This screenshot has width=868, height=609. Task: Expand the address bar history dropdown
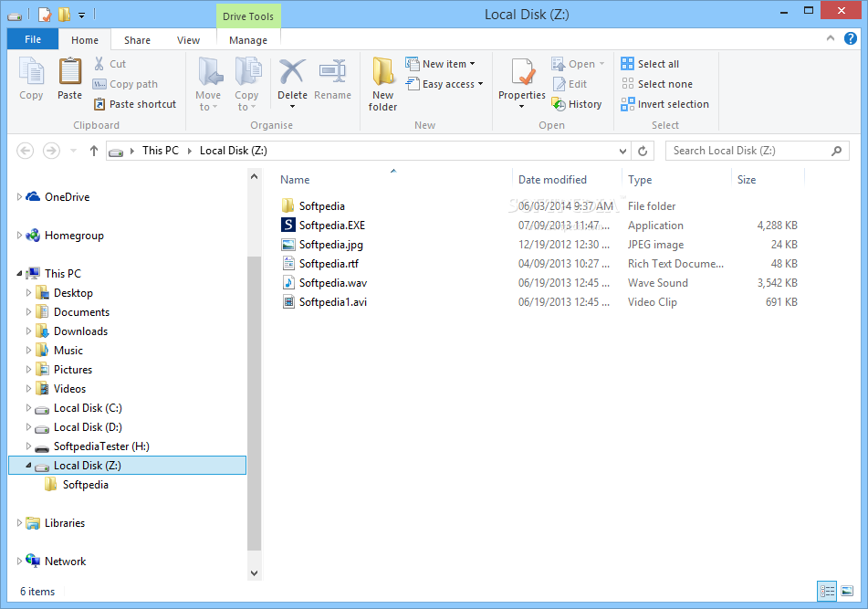tap(622, 151)
